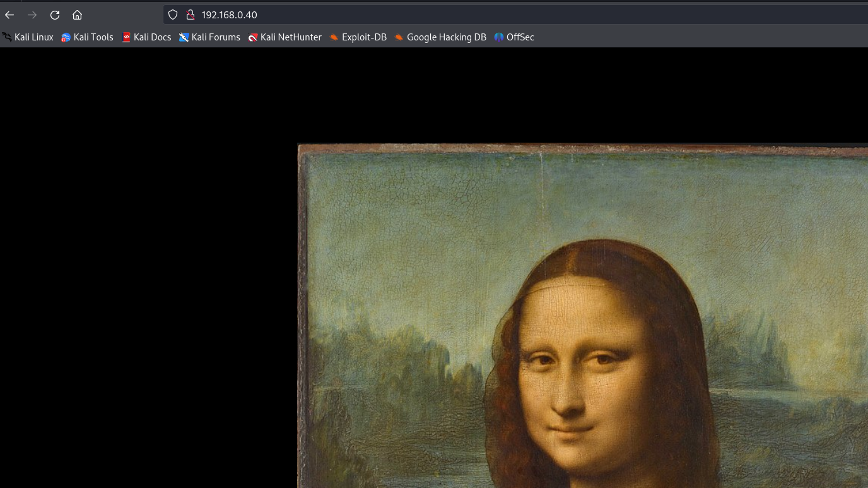Image resolution: width=868 pixels, height=488 pixels.
Task: Click the forward navigation arrow
Action: coord(32,15)
